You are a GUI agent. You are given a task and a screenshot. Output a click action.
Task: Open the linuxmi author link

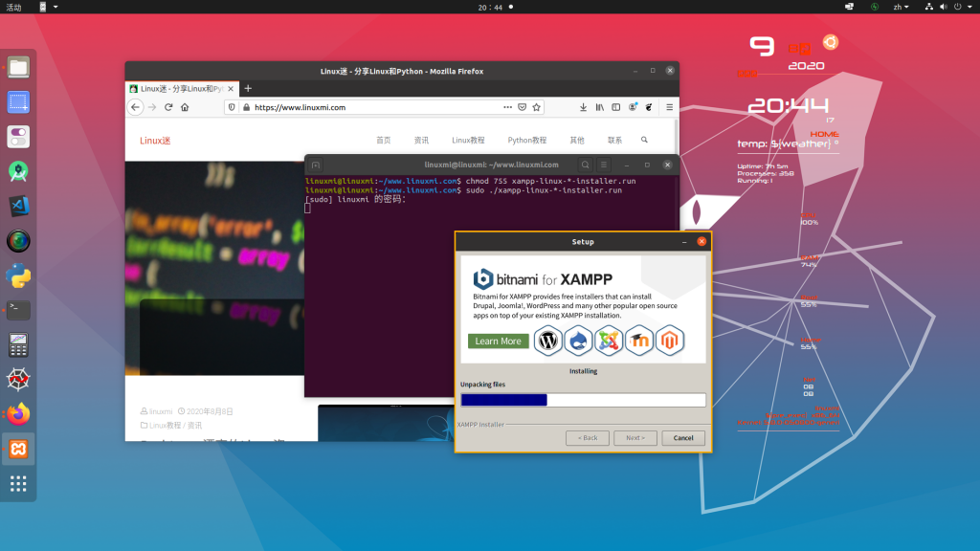pos(161,411)
